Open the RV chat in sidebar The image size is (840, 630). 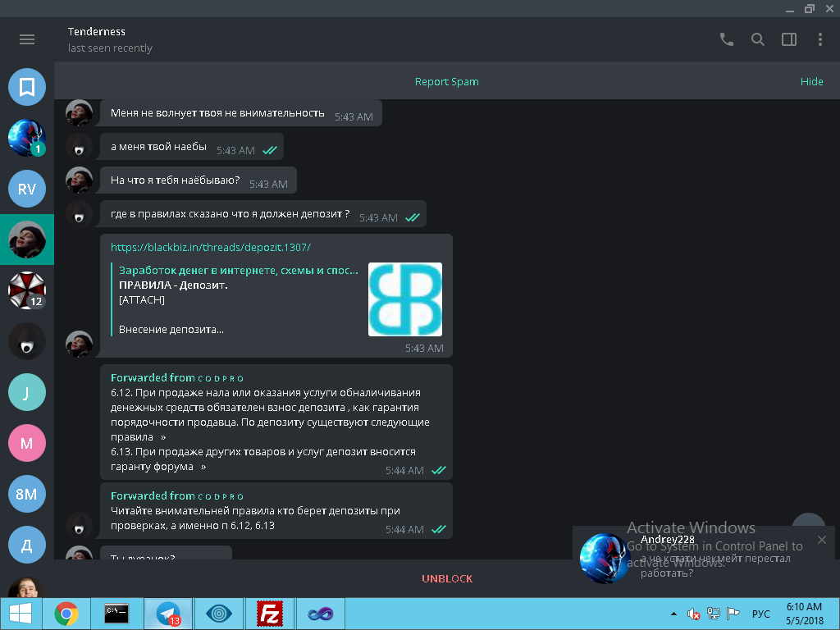[27, 189]
